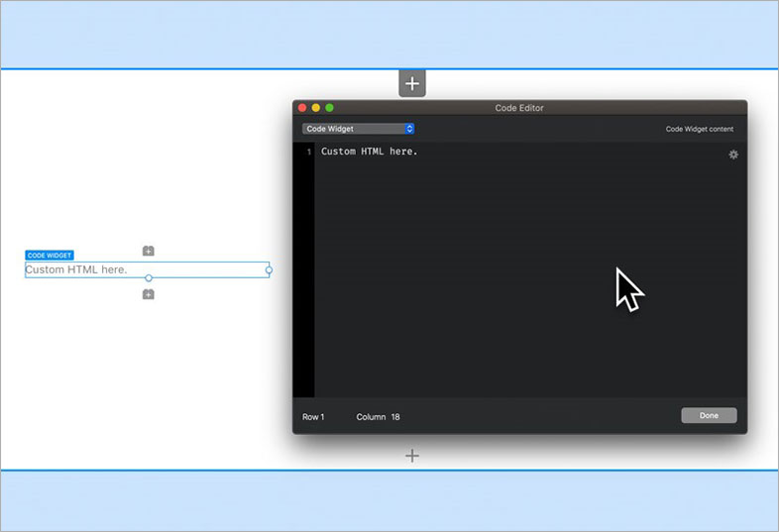Screen dimensions: 779x532
Task: Click the Done button
Action: [x=709, y=415]
